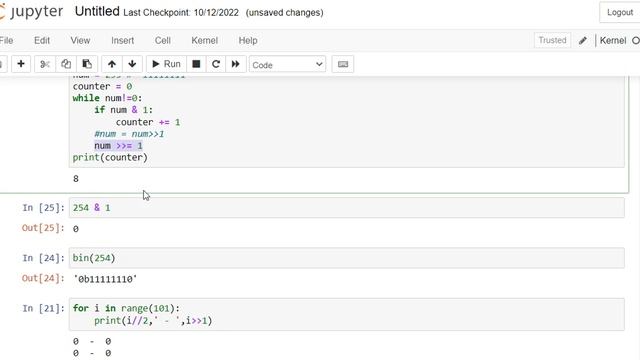Image resolution: width=640 pixels, height=360 pixels.
Task: Click the Out[25] output prompt
Action: pyautogui.click(x=43, y=228)
